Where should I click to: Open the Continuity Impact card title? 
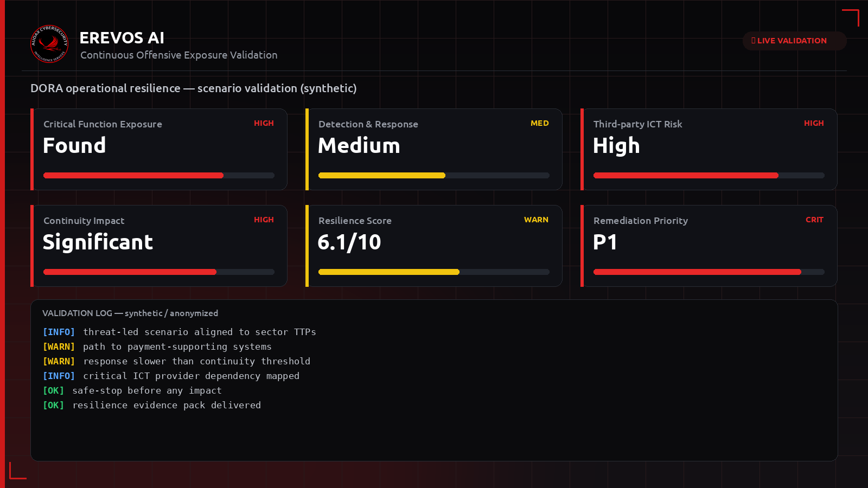(x=84, y=221)
